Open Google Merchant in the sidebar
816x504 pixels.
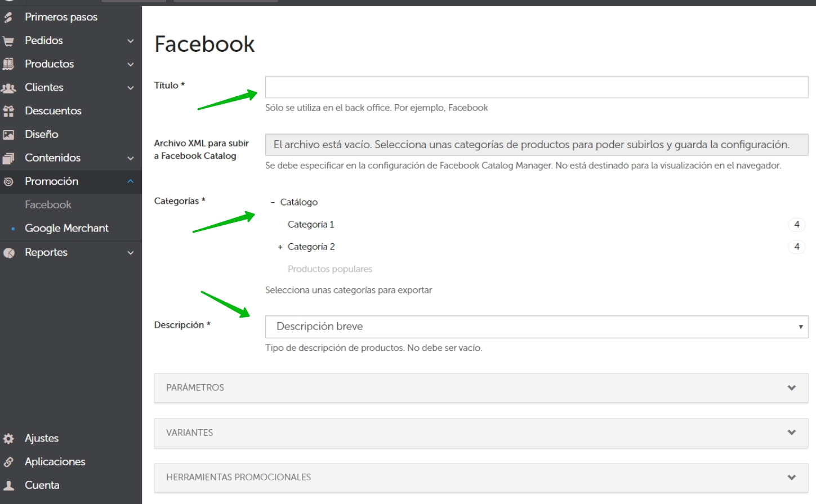coord(66,228)
